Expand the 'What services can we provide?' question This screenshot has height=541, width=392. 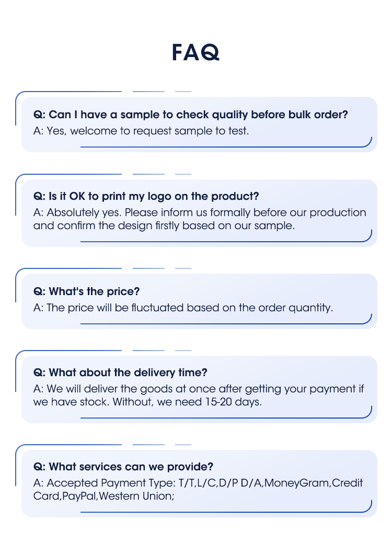pos(123,467)
